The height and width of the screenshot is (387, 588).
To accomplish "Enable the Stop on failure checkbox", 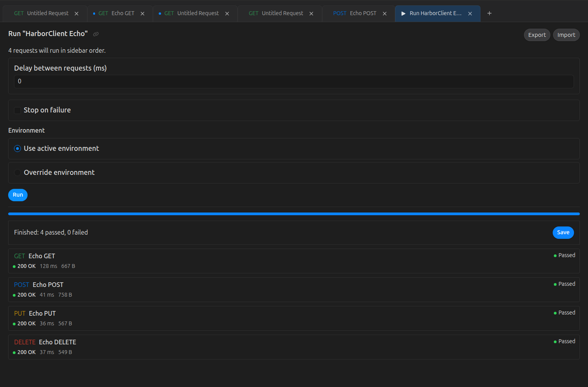I will tap(17, 110).
